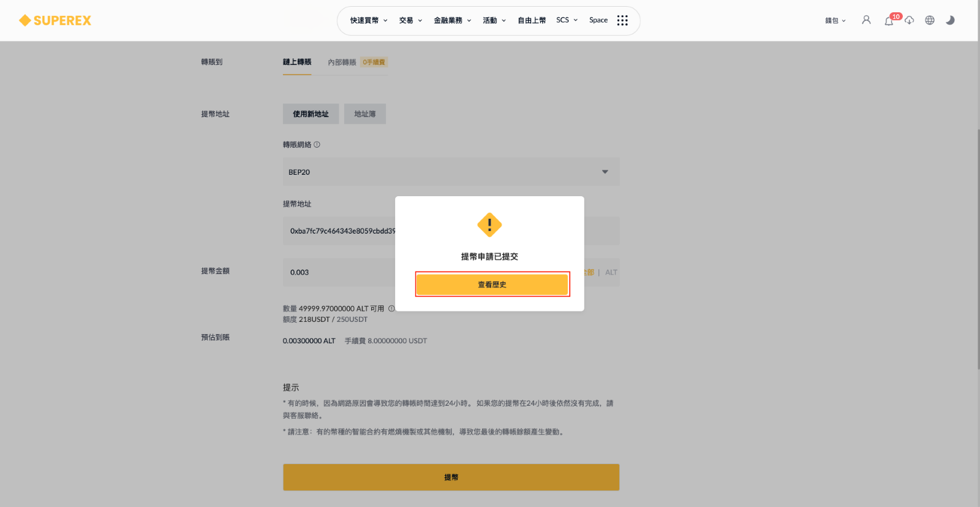
Task: Select the 地址簿 address book option
Action: click(365, 114)
